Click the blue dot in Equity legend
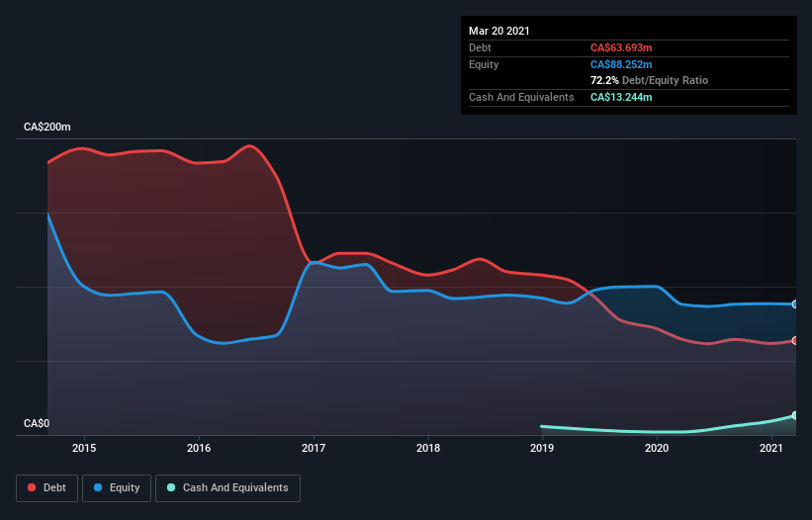Image resolution: width=812 pixels, height=520 pixels. [98, 487]
